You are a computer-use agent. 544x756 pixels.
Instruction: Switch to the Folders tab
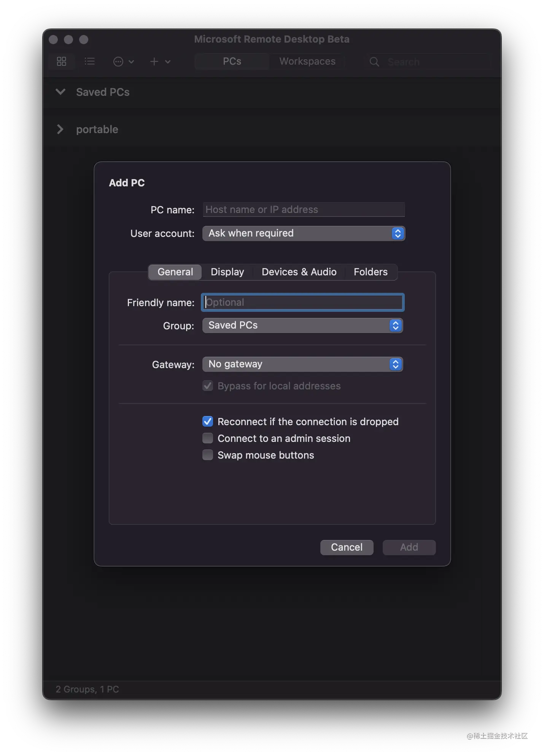click(371, 272)
